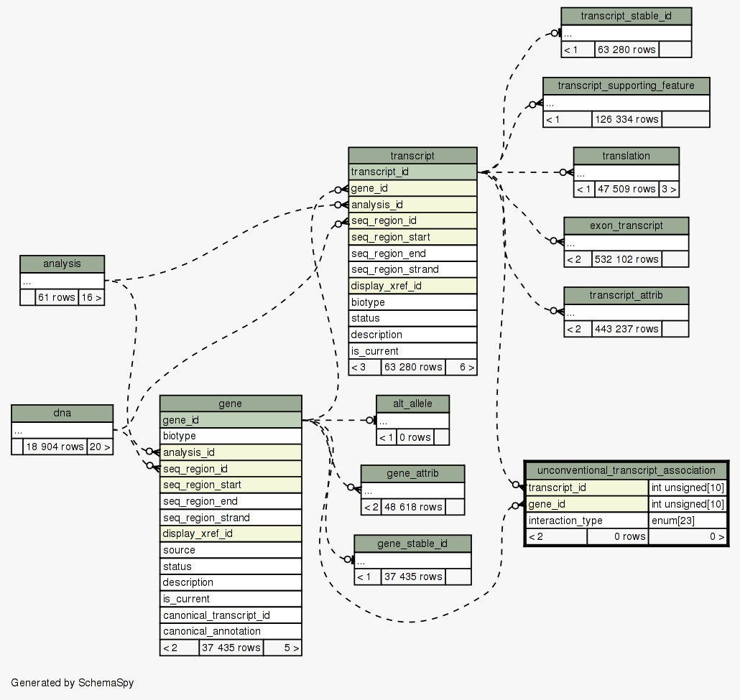Click '532 102 rows' in exon_transcript table
Screen dimensions: 740x700
(x=626, y=259)
